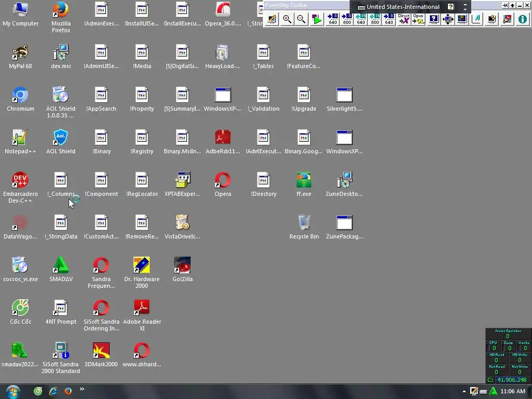Click the OpenGL button in PowerStrip toolbar

tap(418, 19)
